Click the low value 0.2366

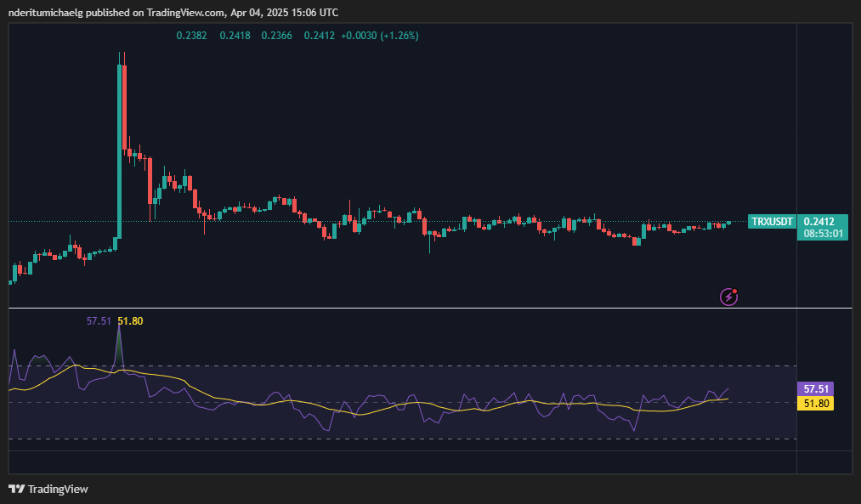pyautogui.click(x=276, y=36)
